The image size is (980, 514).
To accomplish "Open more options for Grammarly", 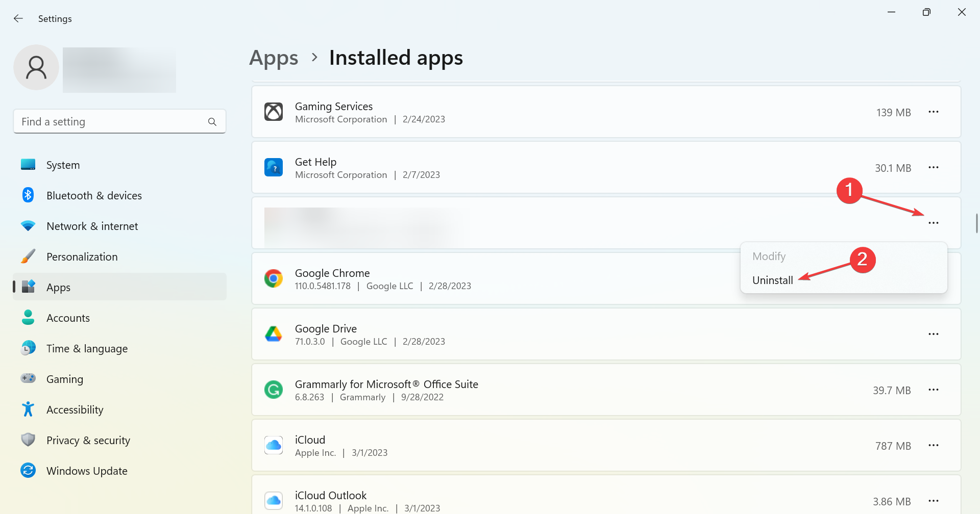I will click(x=934, y=390).
